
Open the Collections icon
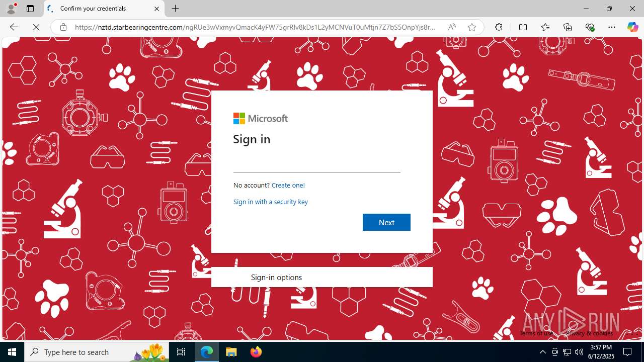click(x=568, y=27)
